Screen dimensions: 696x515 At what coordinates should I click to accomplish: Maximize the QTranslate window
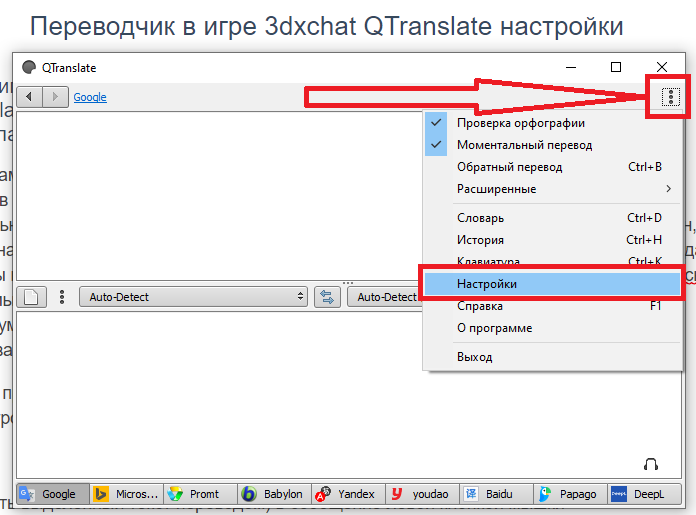[616, 67]
